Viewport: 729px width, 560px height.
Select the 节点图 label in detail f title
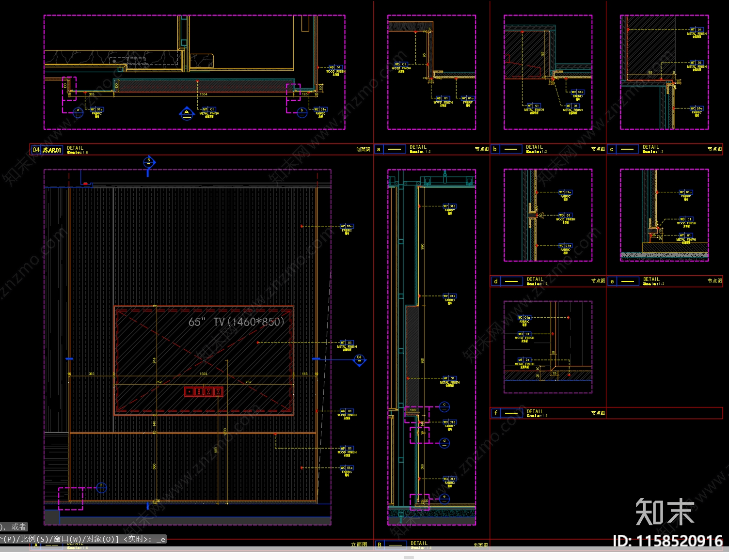598,413
